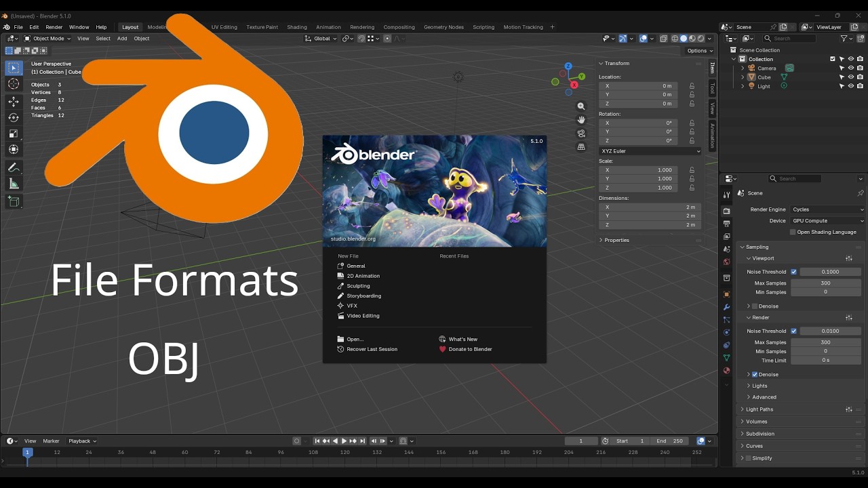Screen dimensions: 868x488
Task: Open the Tool properties tab icon
Action: [x=726, y=195]
